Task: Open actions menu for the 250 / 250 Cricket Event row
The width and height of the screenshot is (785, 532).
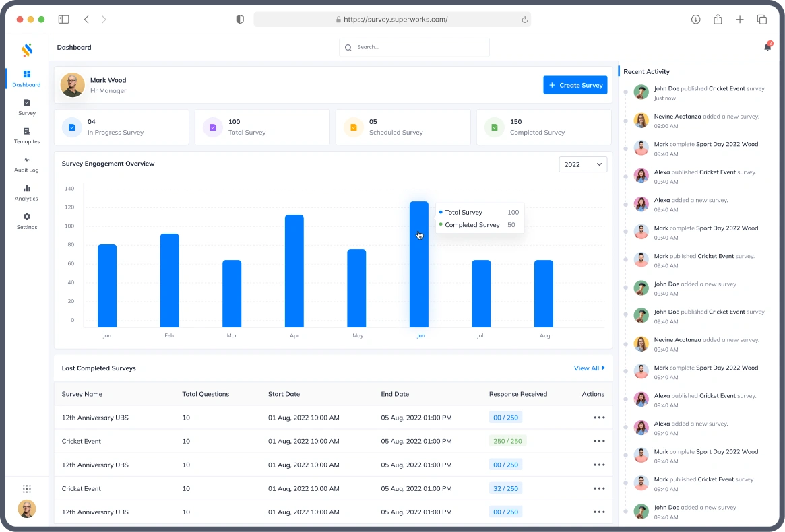Action: point(599,441)
